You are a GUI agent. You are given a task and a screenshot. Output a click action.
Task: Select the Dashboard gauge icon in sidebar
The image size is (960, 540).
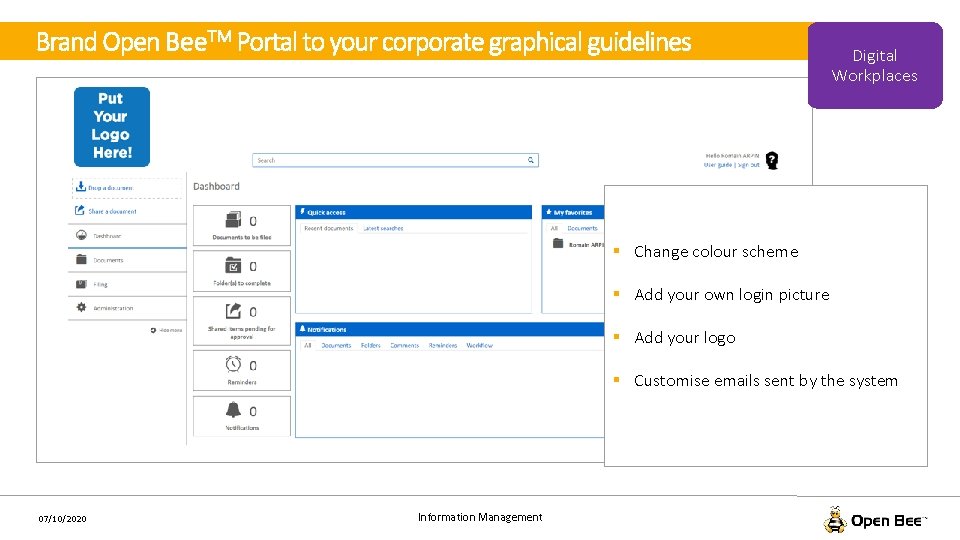click(x=81, y=235)
